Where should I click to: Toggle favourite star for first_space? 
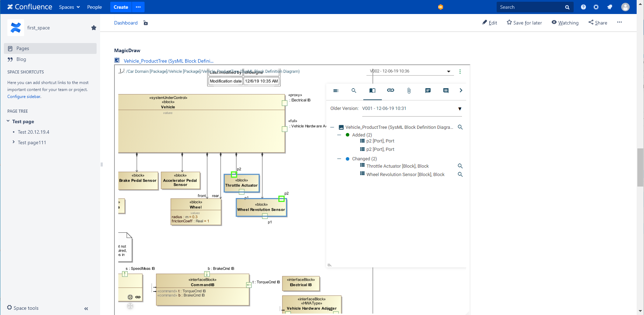point(94,28)
